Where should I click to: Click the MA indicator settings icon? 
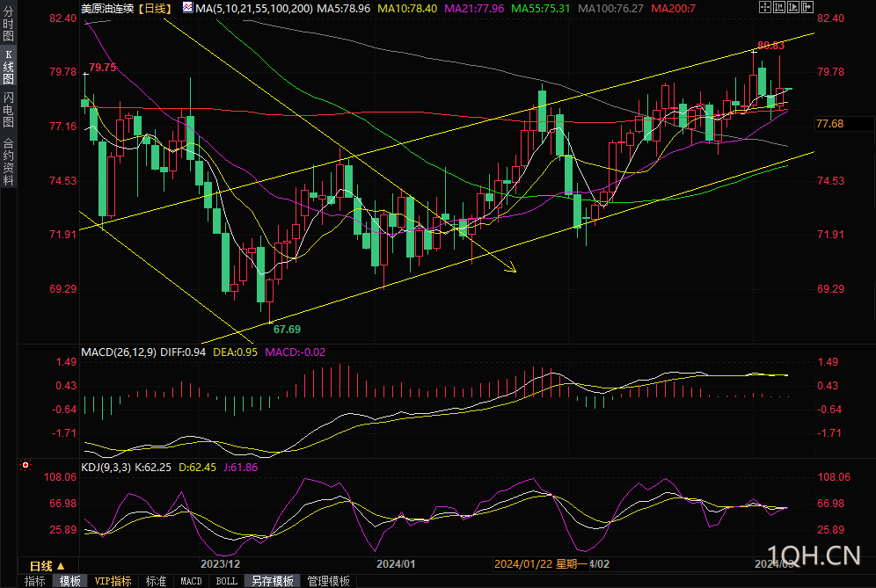[x=187, y=8]
